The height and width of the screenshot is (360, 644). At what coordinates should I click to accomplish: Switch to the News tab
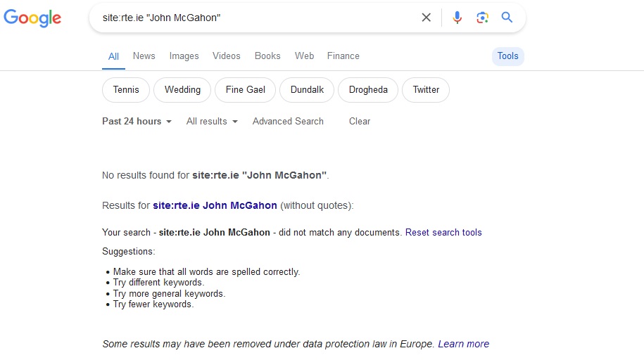[x=144, y=56]
